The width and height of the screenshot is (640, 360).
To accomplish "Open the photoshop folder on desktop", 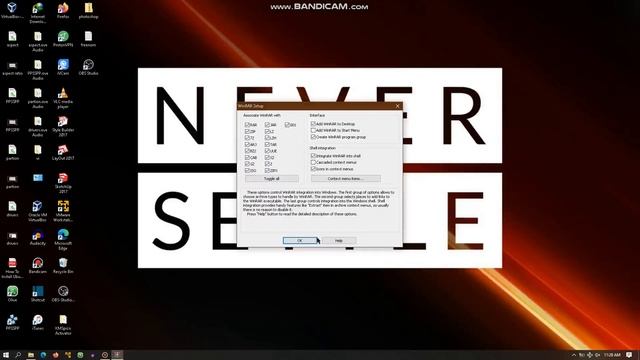I will pyautogui.click(x=88, y=11).
